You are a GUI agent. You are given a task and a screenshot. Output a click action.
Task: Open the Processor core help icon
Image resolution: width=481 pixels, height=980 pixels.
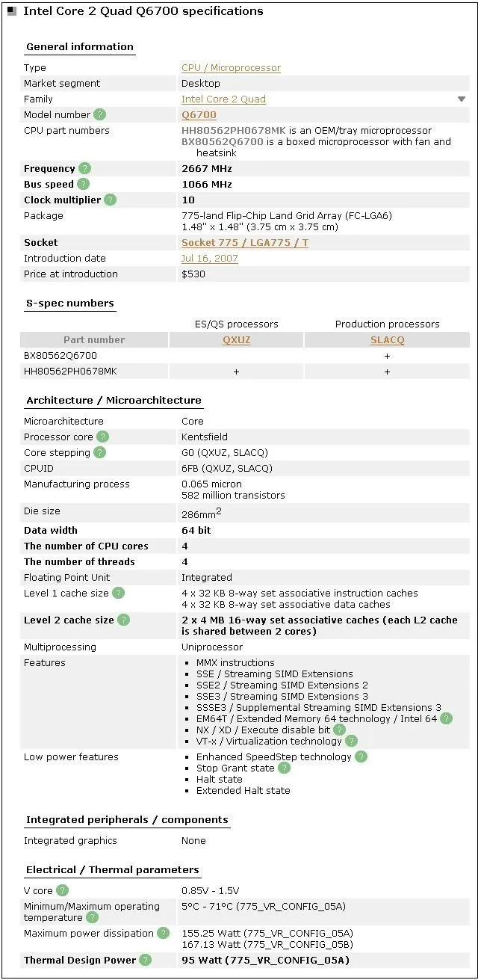coord(101,437)
